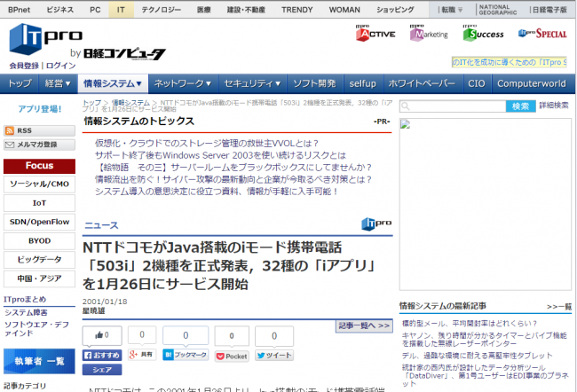Click the Facebook おすすめ button

tap(102, 356)
